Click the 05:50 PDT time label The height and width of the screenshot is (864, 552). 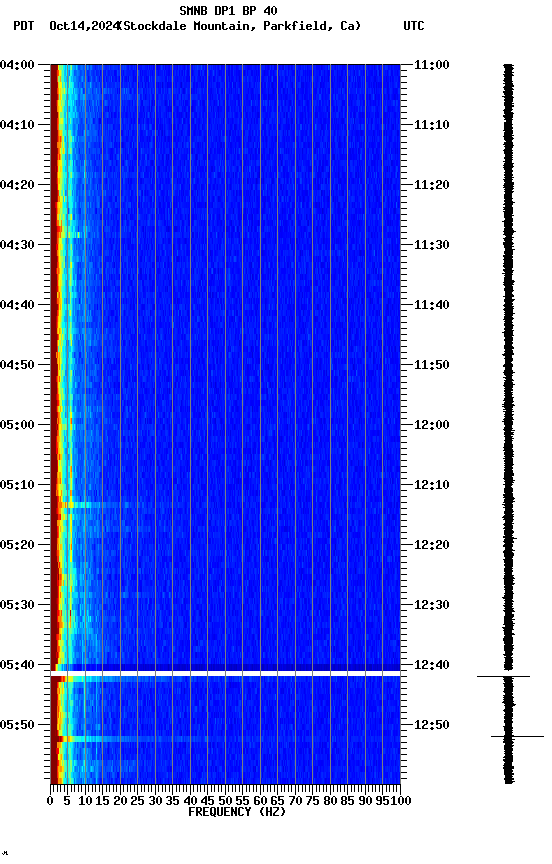point(17,725)
